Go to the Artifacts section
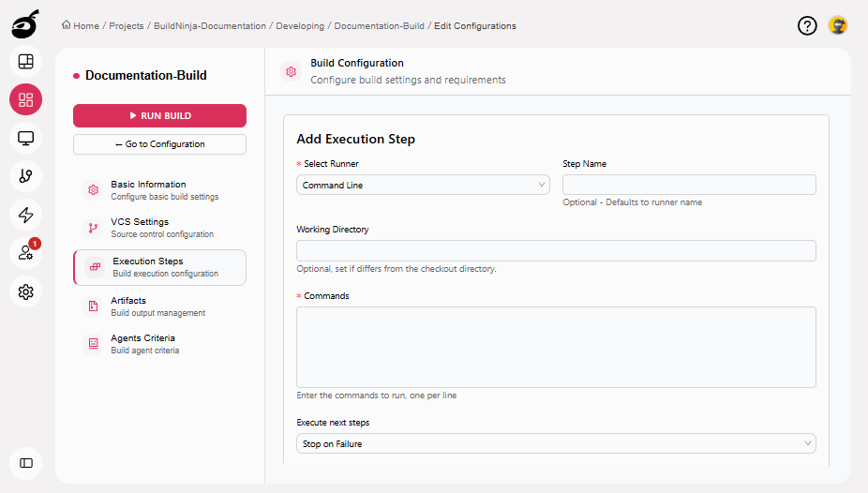Viewport: 868px width, 493px height. [x=159, y=306]
